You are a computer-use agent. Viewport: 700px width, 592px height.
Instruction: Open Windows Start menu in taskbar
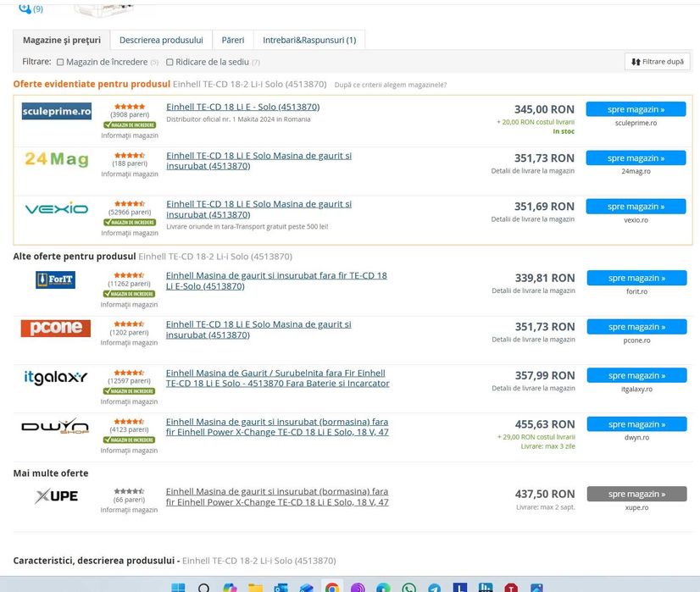tap(178, 588)
